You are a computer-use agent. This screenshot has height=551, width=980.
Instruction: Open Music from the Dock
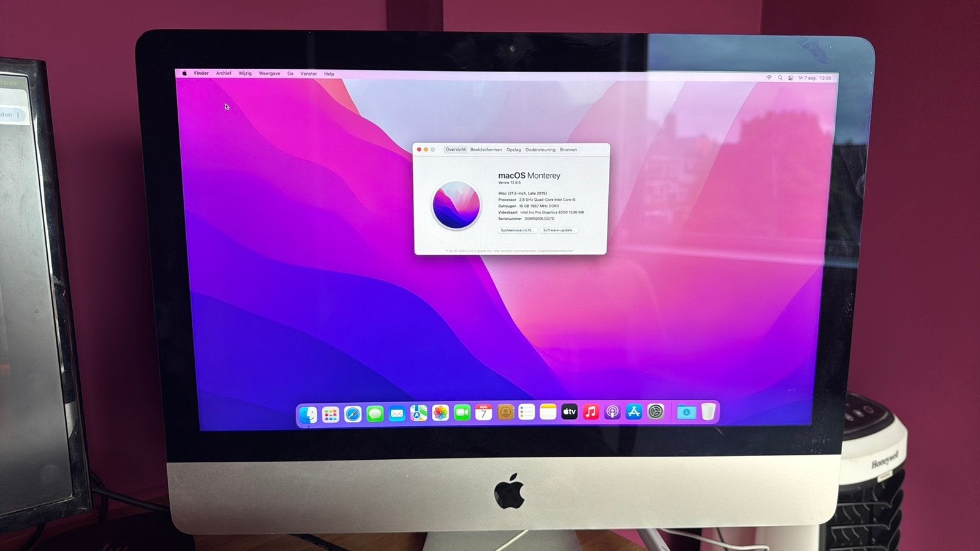(x=591, y=412)
